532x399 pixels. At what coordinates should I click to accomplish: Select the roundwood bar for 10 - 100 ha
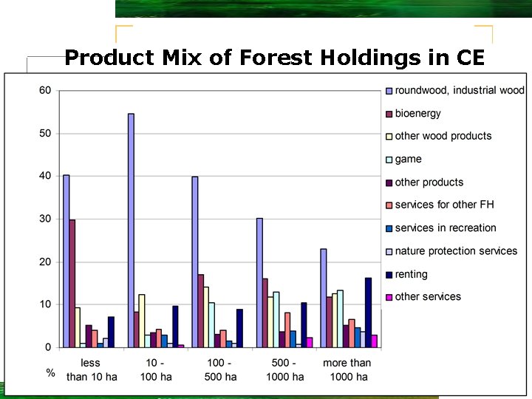(x=131, y=231)
